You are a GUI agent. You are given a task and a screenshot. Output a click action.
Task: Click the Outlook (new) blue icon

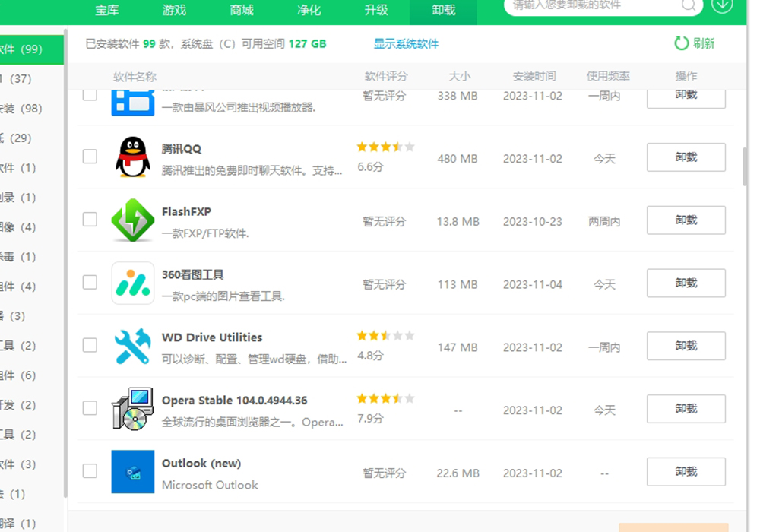coord(133,471)
